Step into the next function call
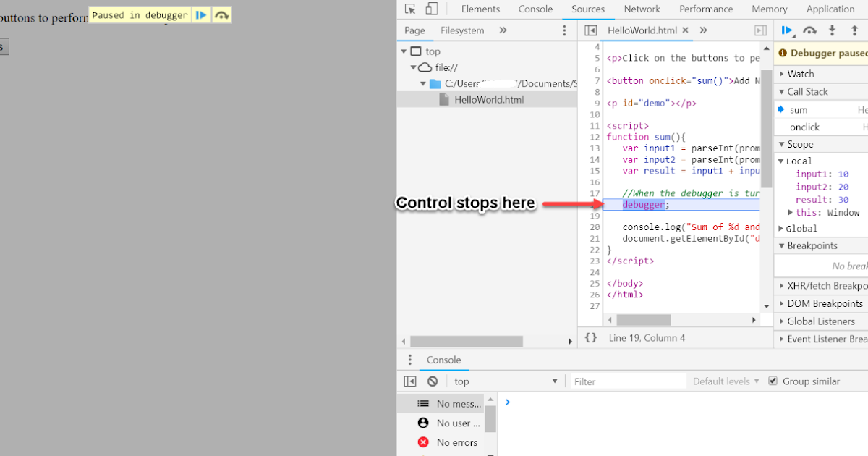The image size is (868, 456). [x=833, y=30]
